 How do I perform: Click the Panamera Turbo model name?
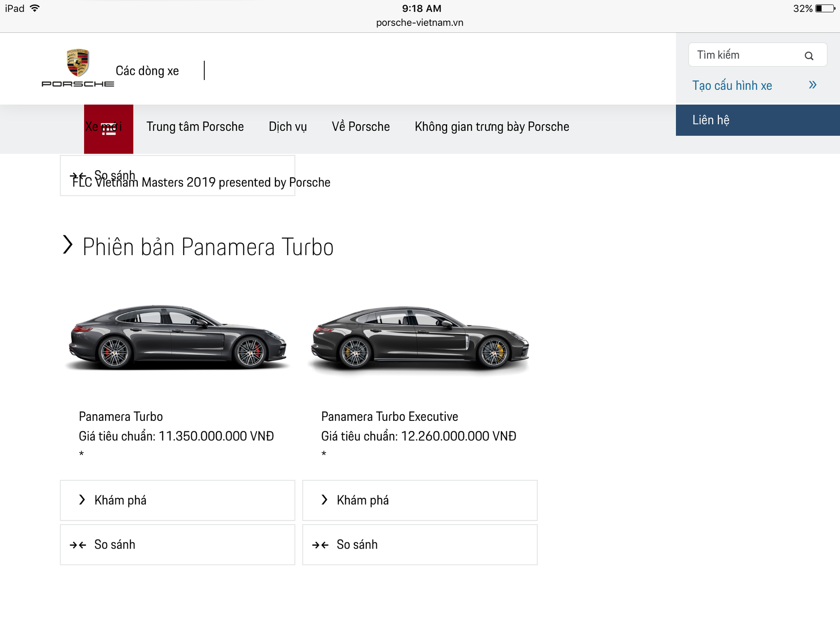(121, 416)
